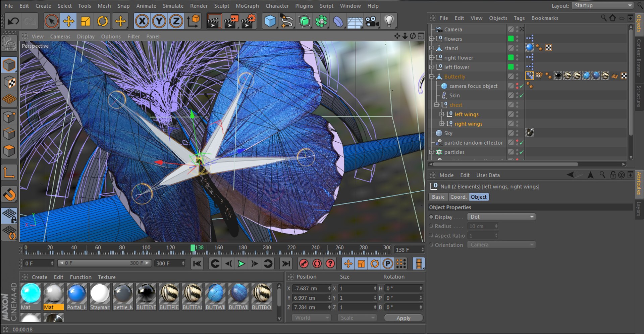Collapse the Butterfly hierarchy
This screenshot has width=644, height=334.
coord(432,77)
